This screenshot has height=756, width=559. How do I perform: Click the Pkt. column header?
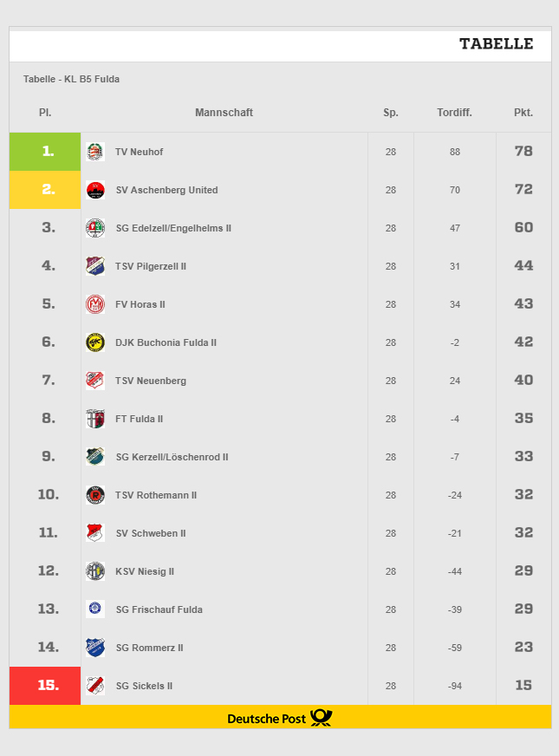[x=523, y=113]
